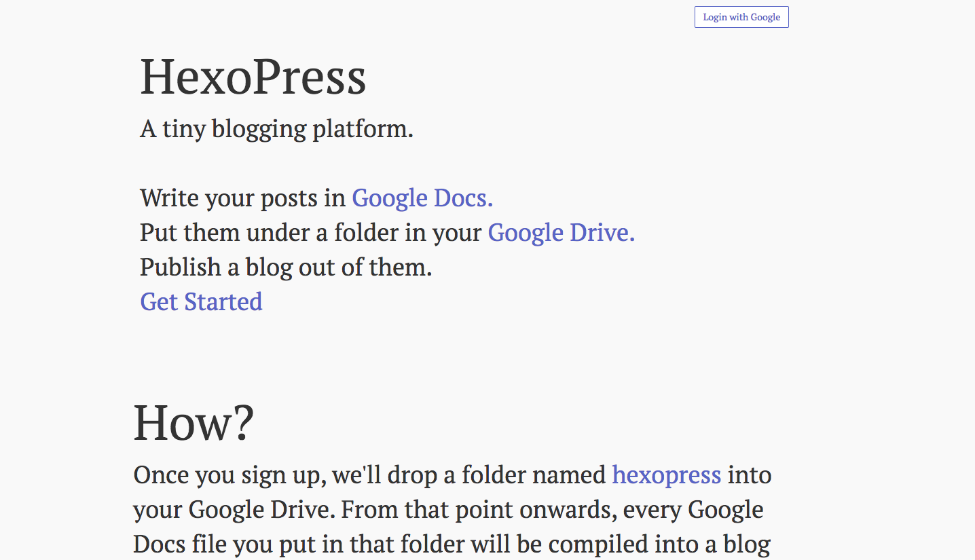Image resolution: width=975 pixels, height=560 pixels.
Task: Click the Login with Google button
Action: 741,17
